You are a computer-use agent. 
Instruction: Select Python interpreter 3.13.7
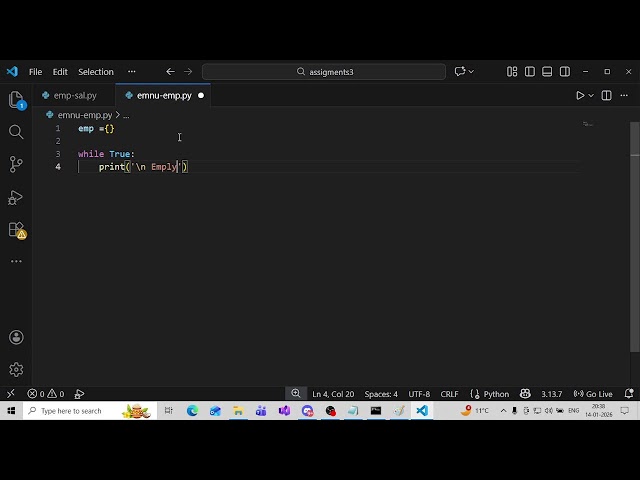(551, 394)
